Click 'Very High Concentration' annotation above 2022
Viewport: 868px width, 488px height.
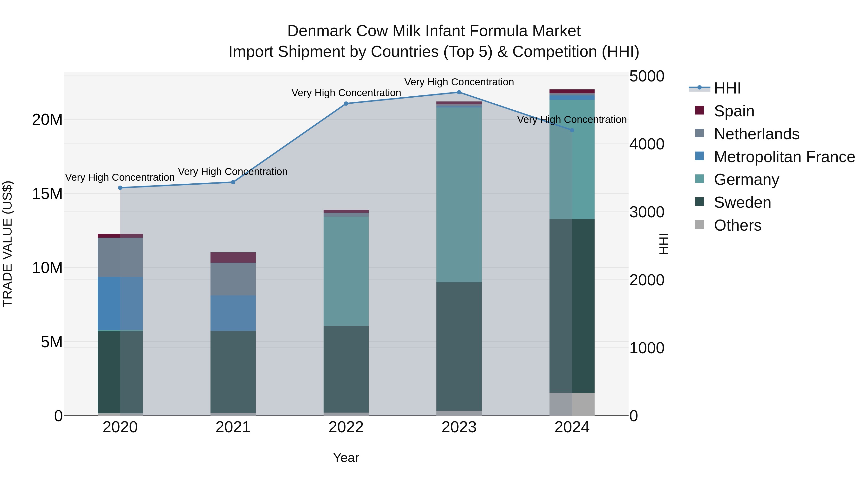pyautogui.click(x=346, y=93)
